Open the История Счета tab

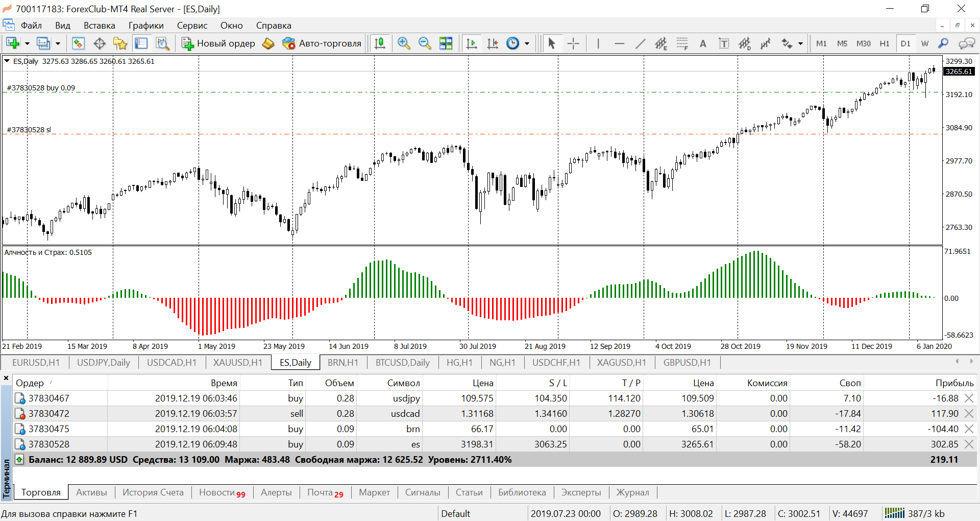point(153,492)
